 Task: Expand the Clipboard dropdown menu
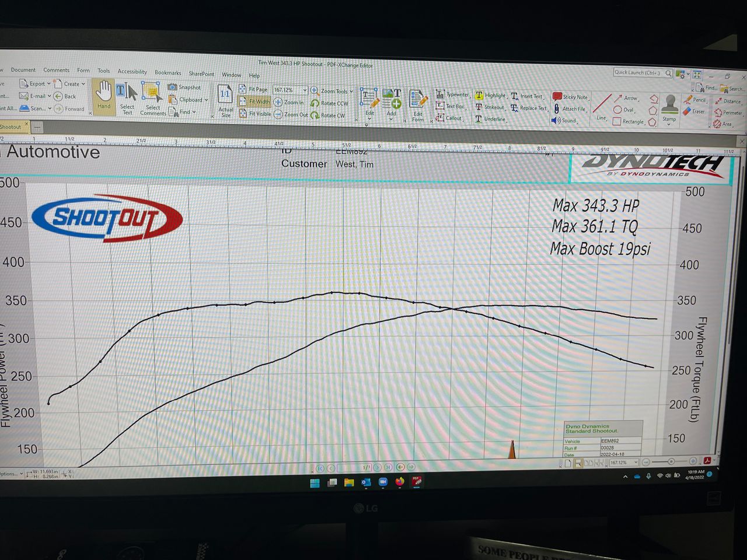[206, 100]
